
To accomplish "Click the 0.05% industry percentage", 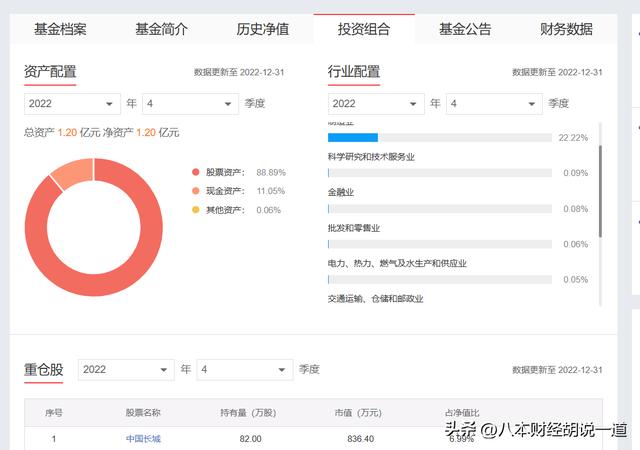I will coord(576,280).
